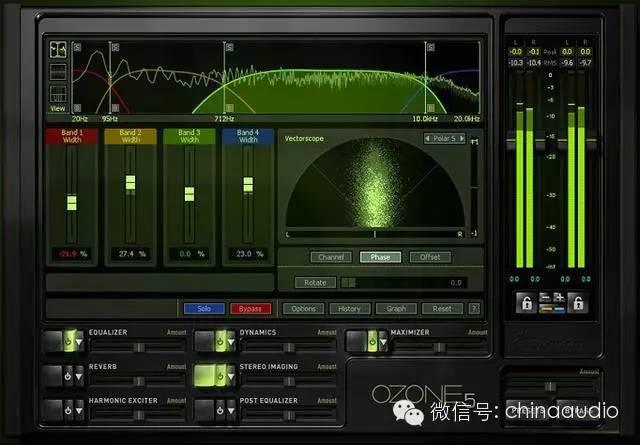Toggle the red Bypass button

pyautogui.click(x=250, y=309)
